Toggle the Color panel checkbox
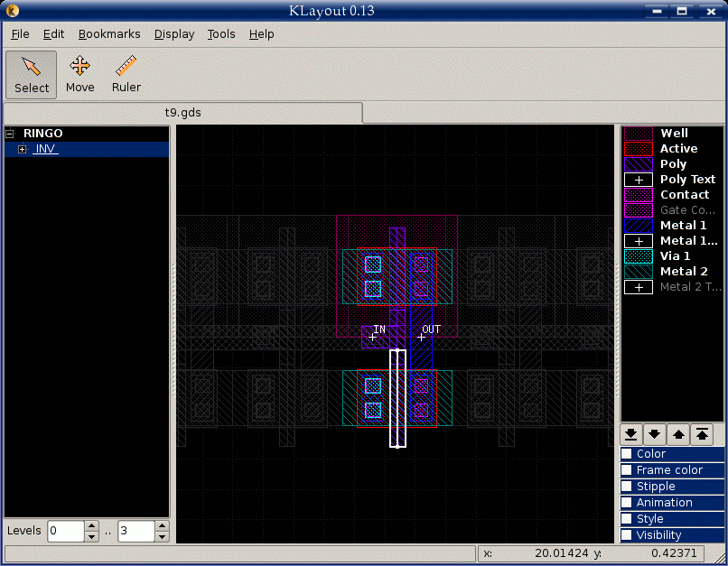The width and height of the screenshot is (728, 566). point(627,454)
